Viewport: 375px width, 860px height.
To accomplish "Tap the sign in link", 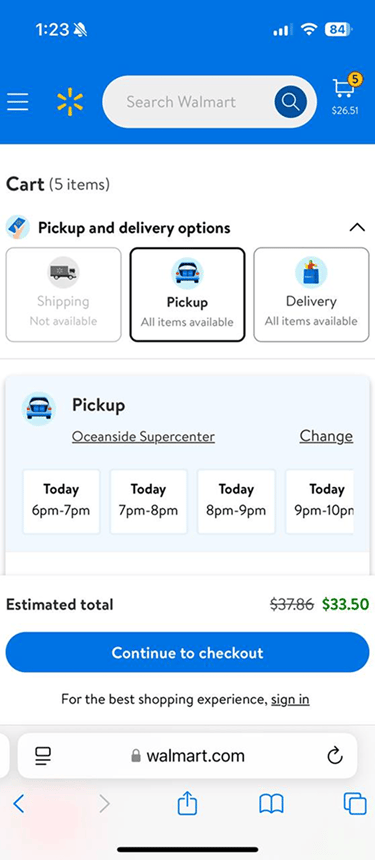I will point(290,699).
